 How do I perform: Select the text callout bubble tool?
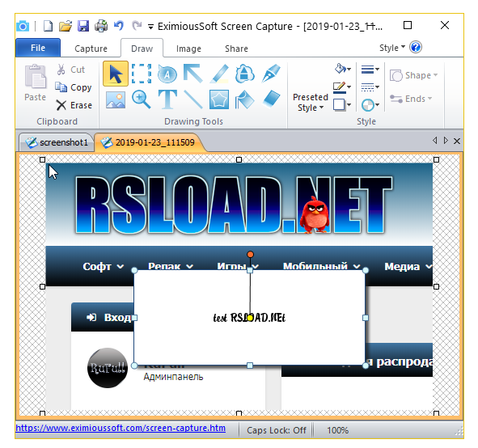[167, 74]
